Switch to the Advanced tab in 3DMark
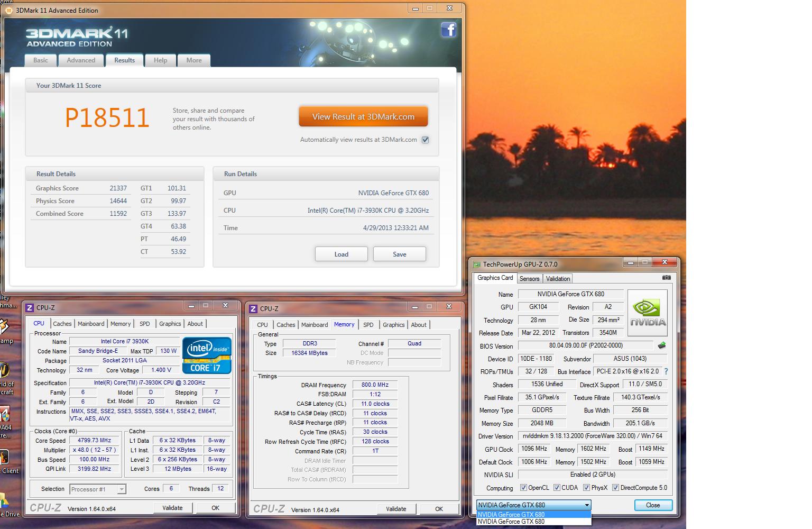Image resolution: width=812 pixels, height=529 pixels. pos(81,60)
